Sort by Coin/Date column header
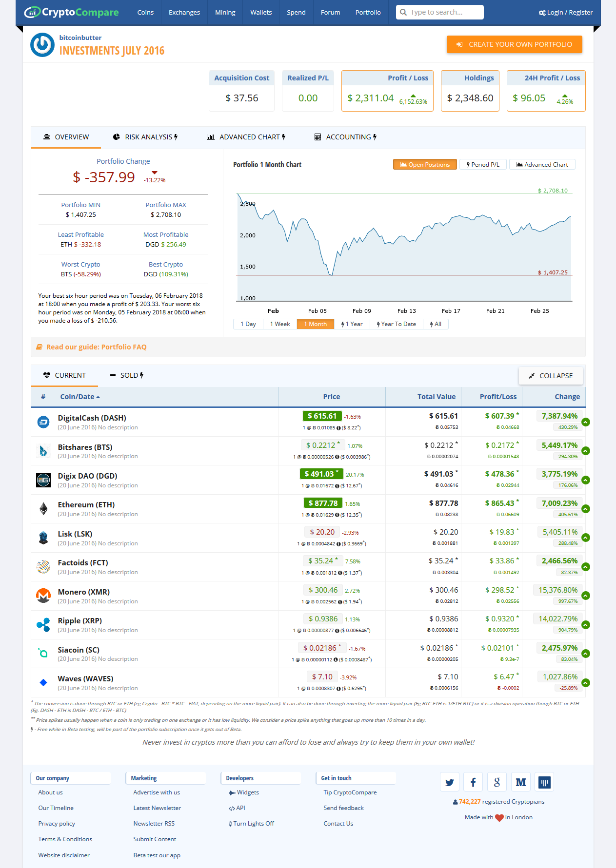Image resolution: width=616 pixels, height=868 pixels. coord(80,397)
